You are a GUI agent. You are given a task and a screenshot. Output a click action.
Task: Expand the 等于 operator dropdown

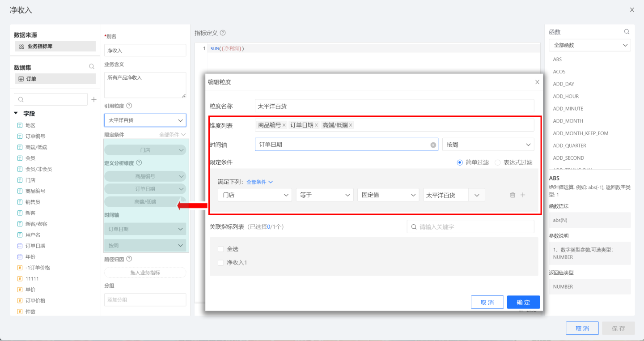click(324, 195)
